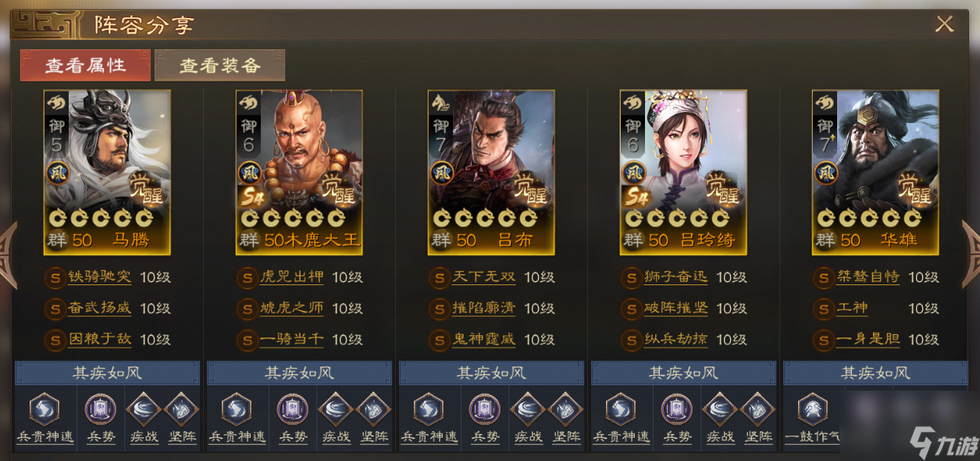Viewport: 980px width, 461px height.
Task: Tap 一鼓作气 icon under 华雄
Action: (x=813, y=409)
